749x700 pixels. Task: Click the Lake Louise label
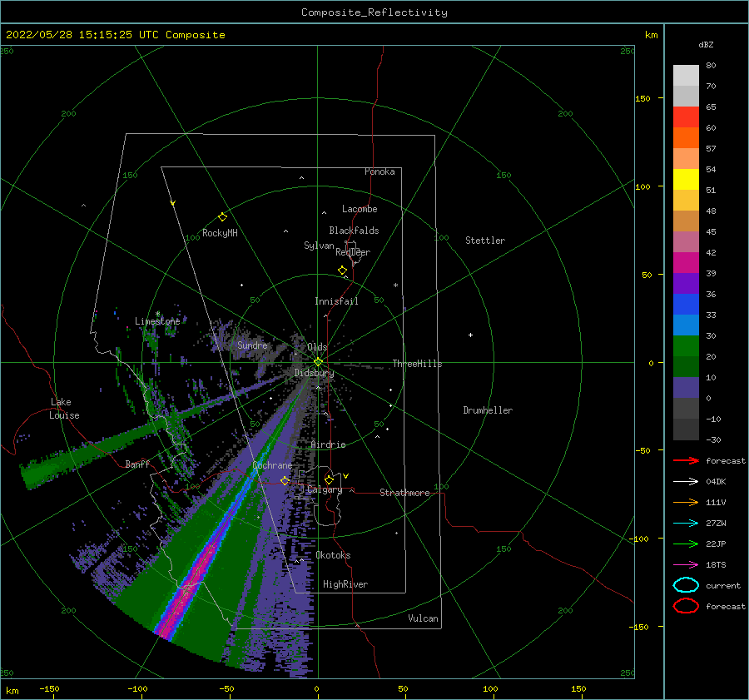(x=64, y=409)
